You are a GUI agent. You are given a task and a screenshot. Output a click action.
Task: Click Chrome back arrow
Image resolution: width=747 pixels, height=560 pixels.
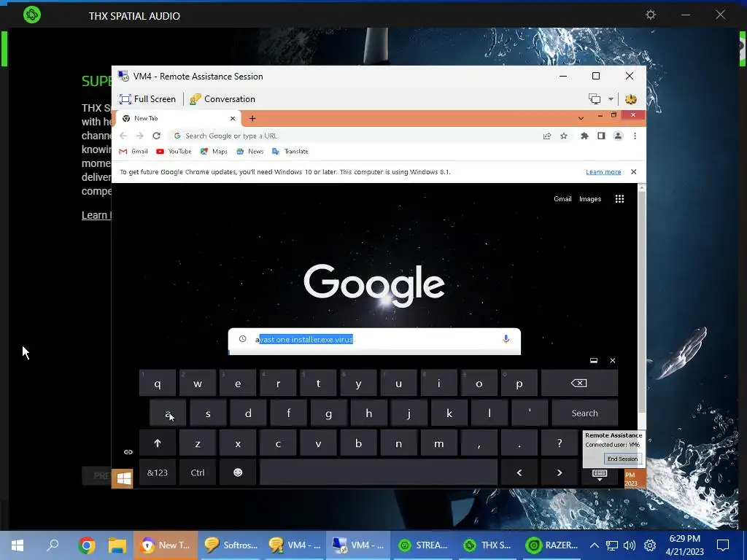tap(123, 136)
